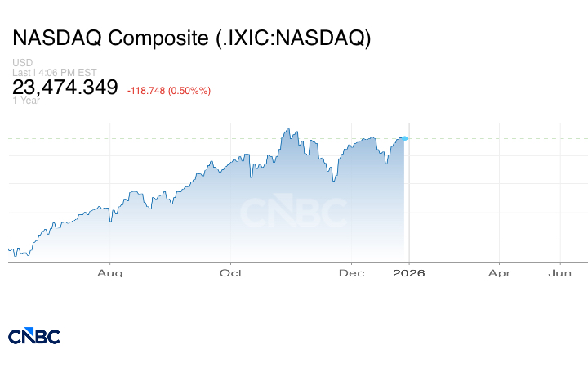The image size is (588, 368).
Task: Jump to Apr on the time axis
Action: 499,272
